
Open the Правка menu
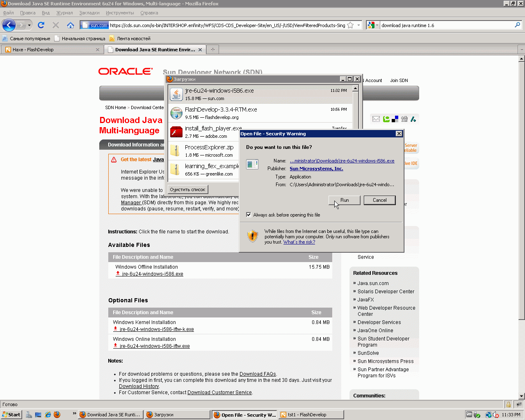pyautogui.click(x=27, y=13)
